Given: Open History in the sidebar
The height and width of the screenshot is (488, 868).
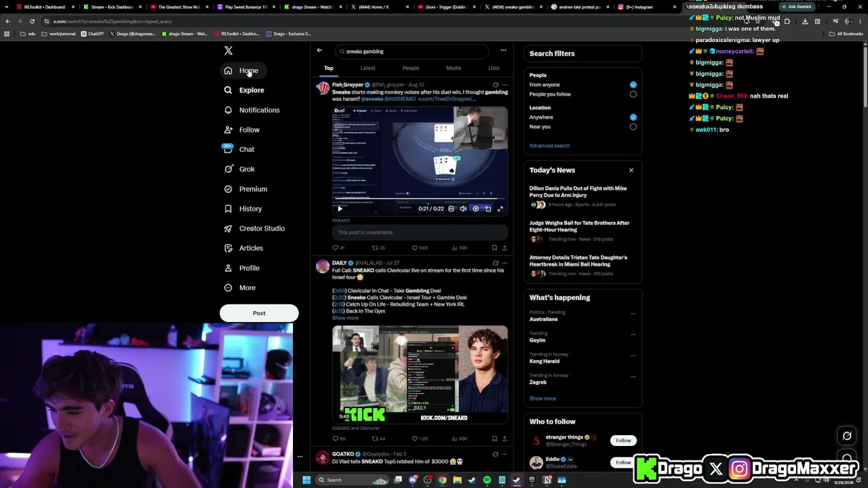Looking at the screenshot, I should point(243,209).
